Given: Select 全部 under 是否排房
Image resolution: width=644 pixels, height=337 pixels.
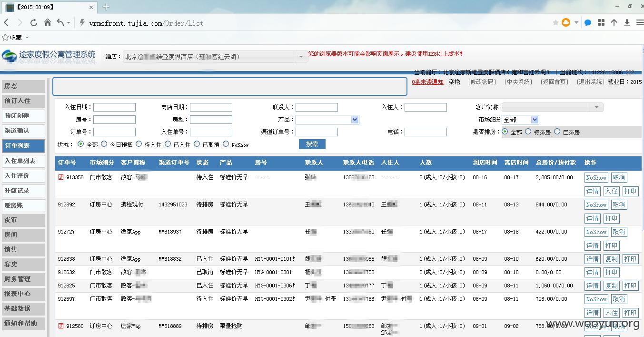Looking at the screenshot, I should [505, 132].
